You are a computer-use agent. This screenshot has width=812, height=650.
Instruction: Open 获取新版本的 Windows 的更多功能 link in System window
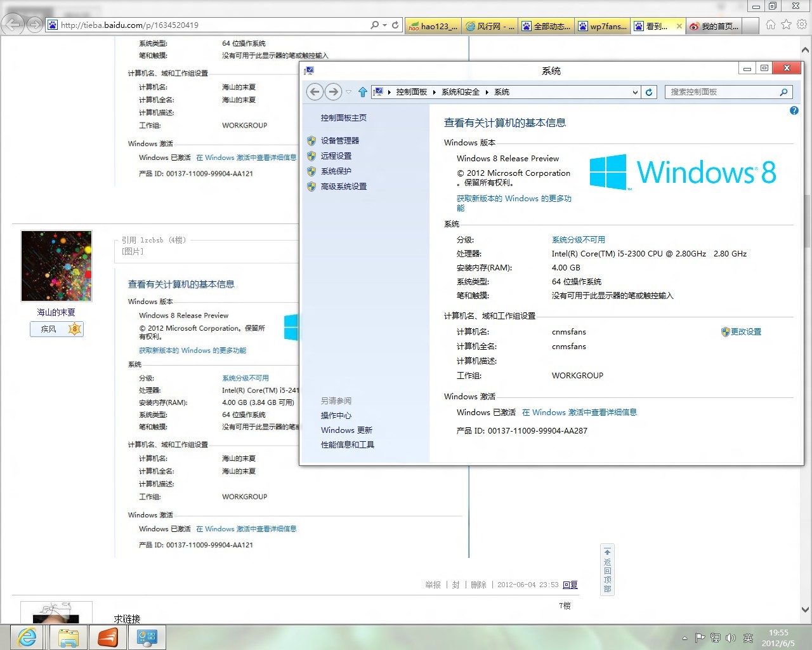pos(514,203)
